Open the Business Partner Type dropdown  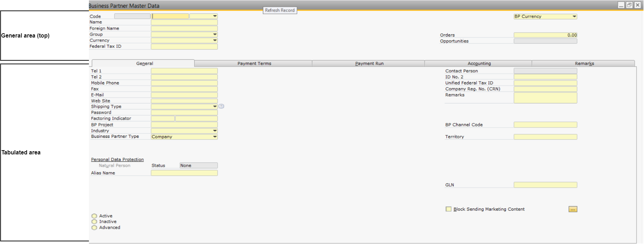tap(215, 137)
